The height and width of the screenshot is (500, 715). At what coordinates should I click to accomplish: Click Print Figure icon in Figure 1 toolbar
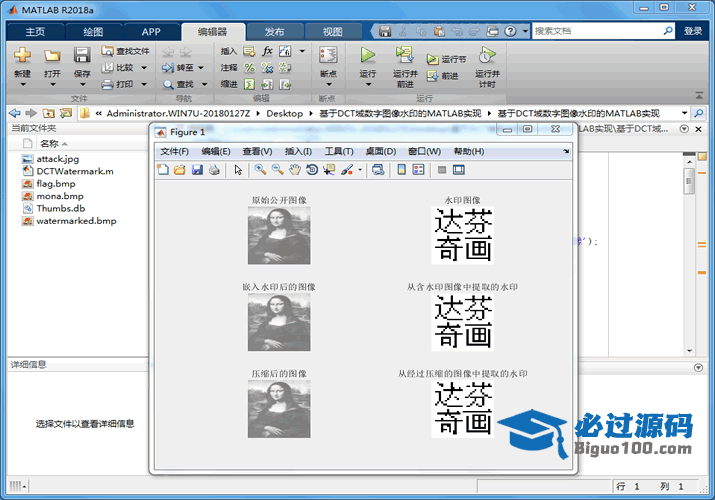tap(214, 170)
